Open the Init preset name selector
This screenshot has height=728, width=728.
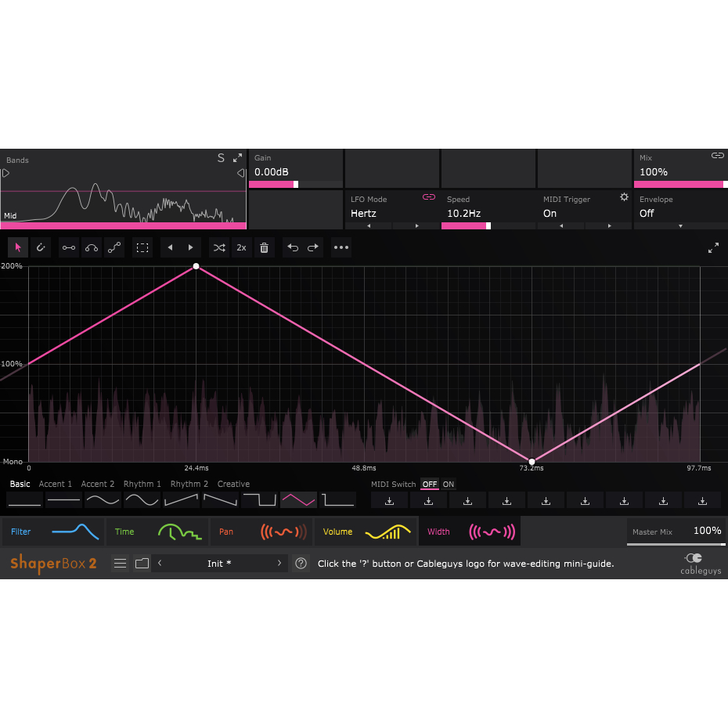coord(219,563)
